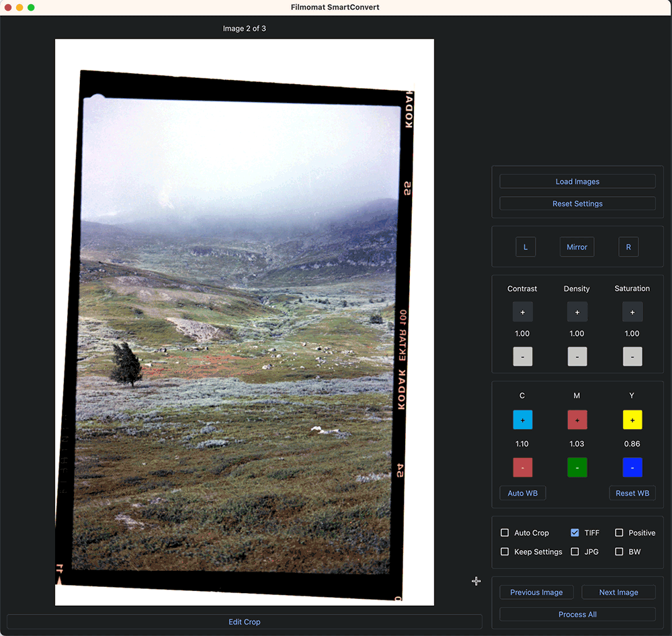Increase the Saturation value
Viewport: 672px width, 636px height.
tap(632, 312)
